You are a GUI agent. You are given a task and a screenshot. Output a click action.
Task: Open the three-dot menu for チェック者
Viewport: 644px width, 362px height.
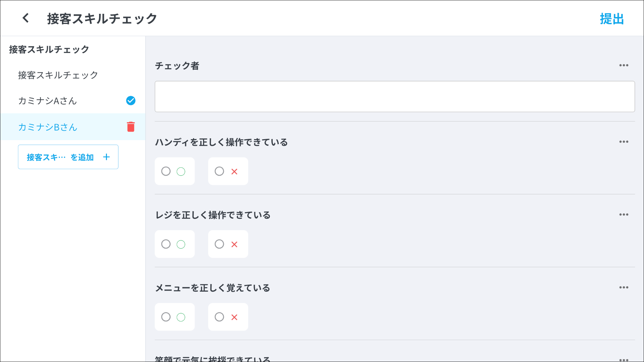coord(624,65)
